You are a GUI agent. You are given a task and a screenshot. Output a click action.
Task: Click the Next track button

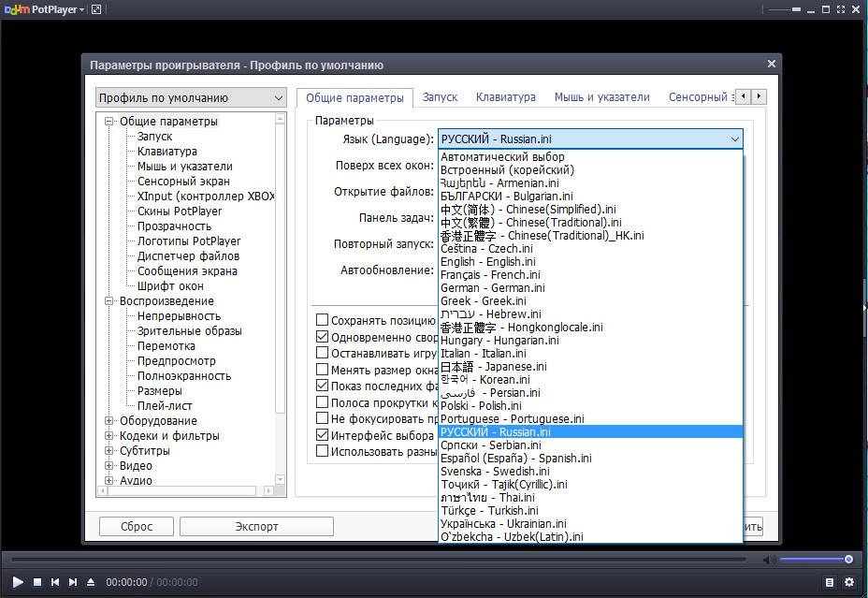click(x=73, y=582)
